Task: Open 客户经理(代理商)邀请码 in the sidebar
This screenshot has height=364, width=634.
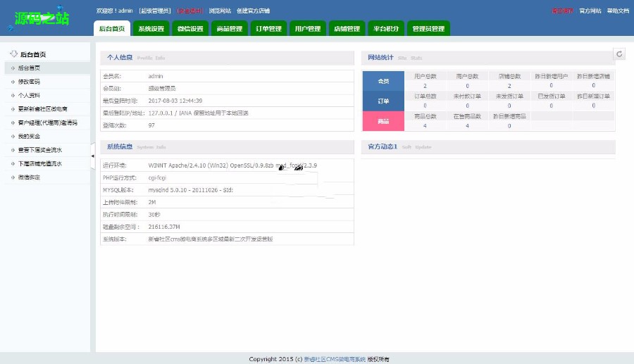Action: (x=48, y=123)
